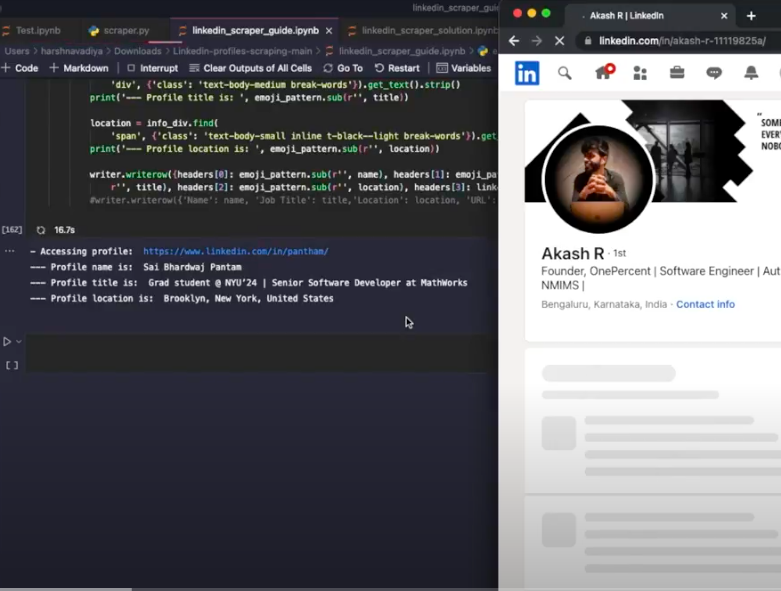
Task: Click the 1st connection degree label
Action: (x=620, y=253)
